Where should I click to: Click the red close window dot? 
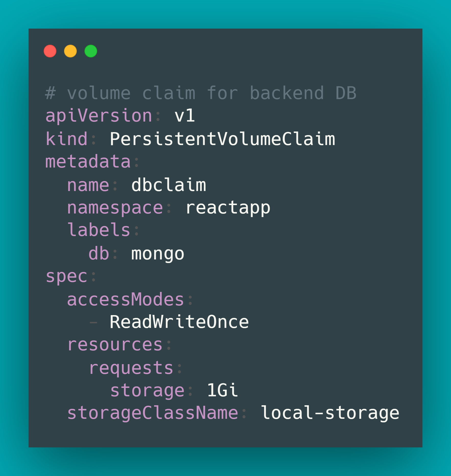click(50, 51)
